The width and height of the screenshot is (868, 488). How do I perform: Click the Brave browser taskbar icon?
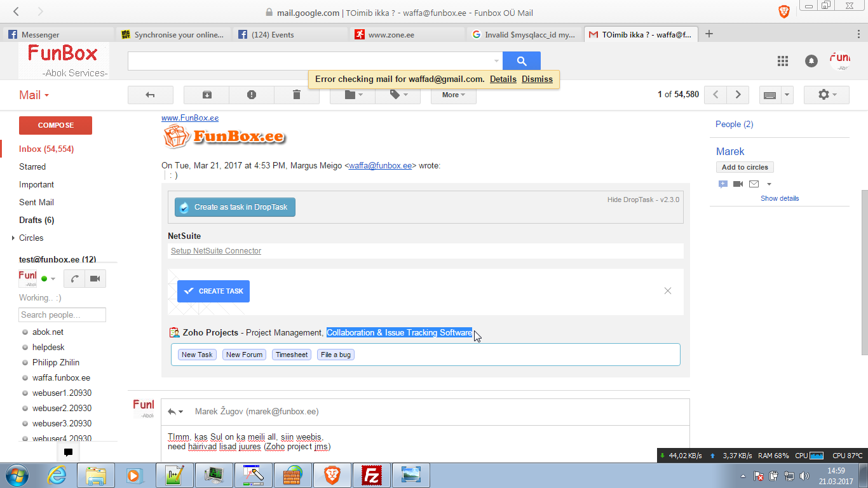(331, 475)
